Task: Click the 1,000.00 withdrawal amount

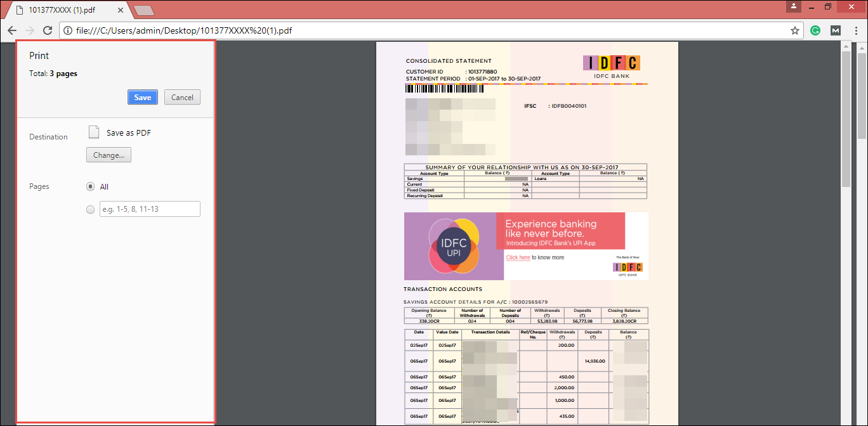Action: pyautogui.click(x=565, y=400)
